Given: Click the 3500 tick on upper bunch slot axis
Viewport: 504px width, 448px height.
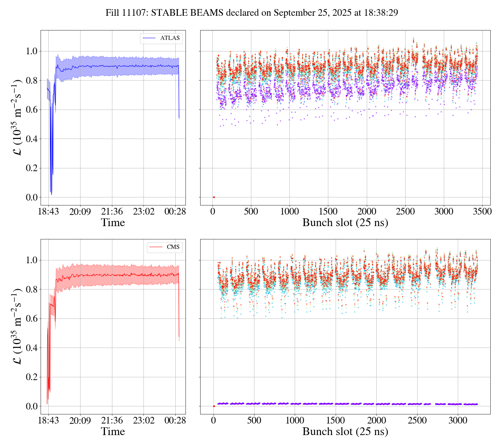Looking at the screenshot, I should click(x=482, y=212).
